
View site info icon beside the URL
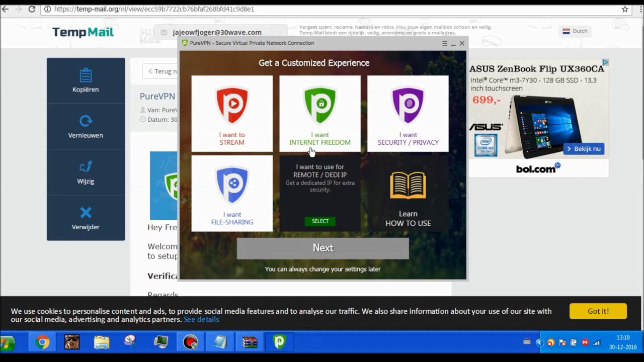[47, 9]
